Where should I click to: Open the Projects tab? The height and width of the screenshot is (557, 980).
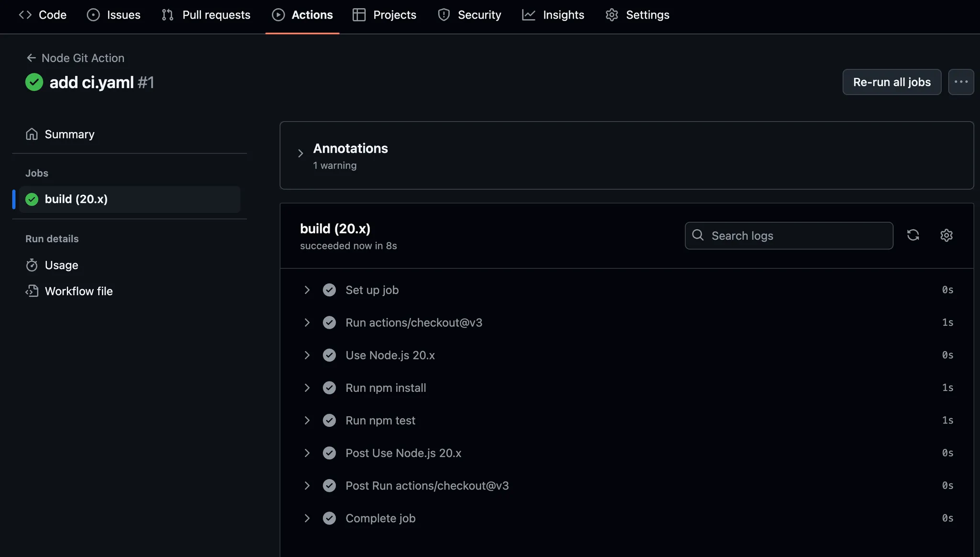[x=384, y=15]
